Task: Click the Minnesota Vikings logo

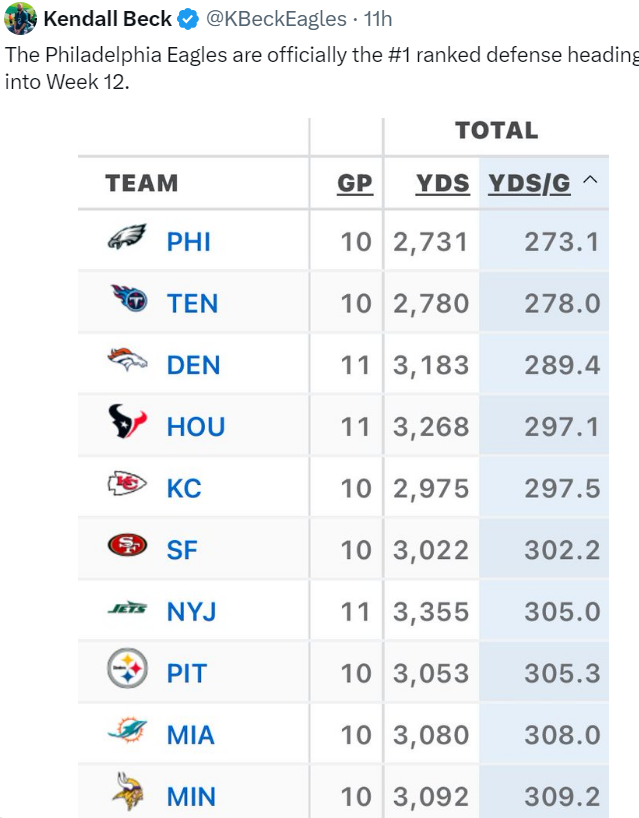Action: click(127, 795)
